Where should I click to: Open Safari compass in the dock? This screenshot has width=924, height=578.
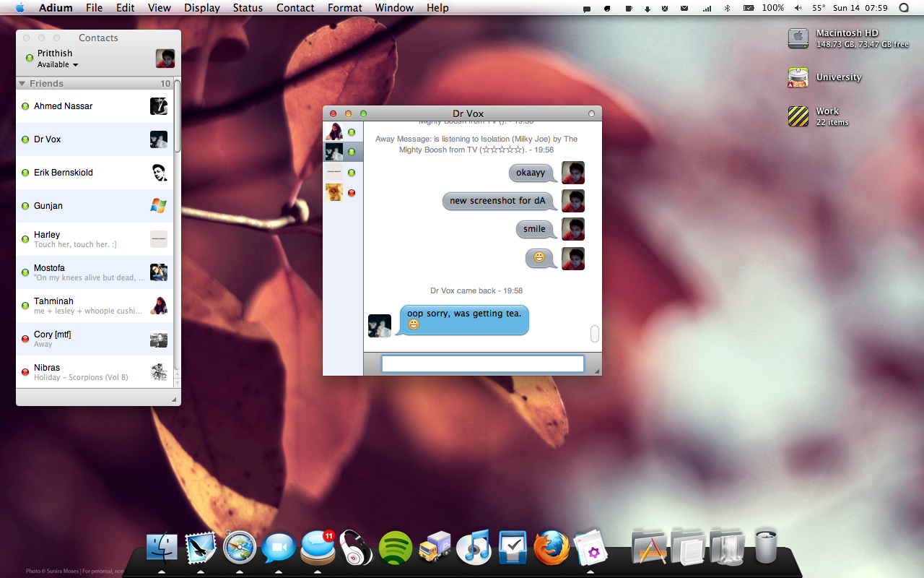coord(240,548)
